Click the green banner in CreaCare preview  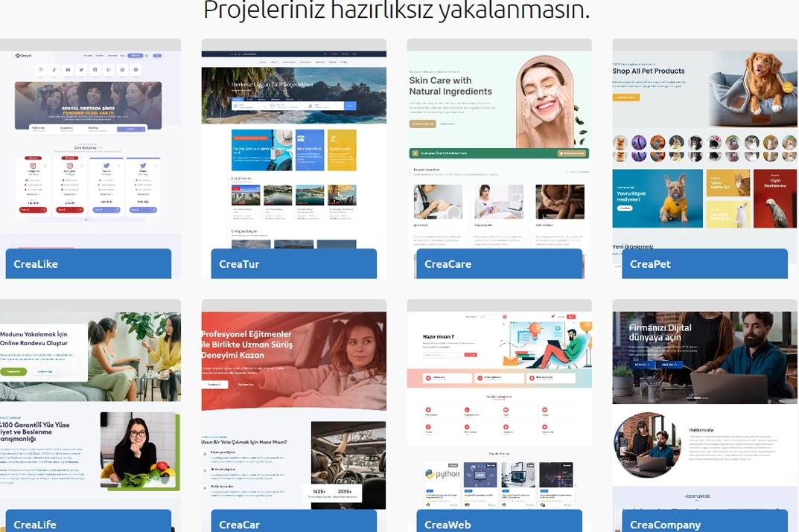click(x=498, y=153)
